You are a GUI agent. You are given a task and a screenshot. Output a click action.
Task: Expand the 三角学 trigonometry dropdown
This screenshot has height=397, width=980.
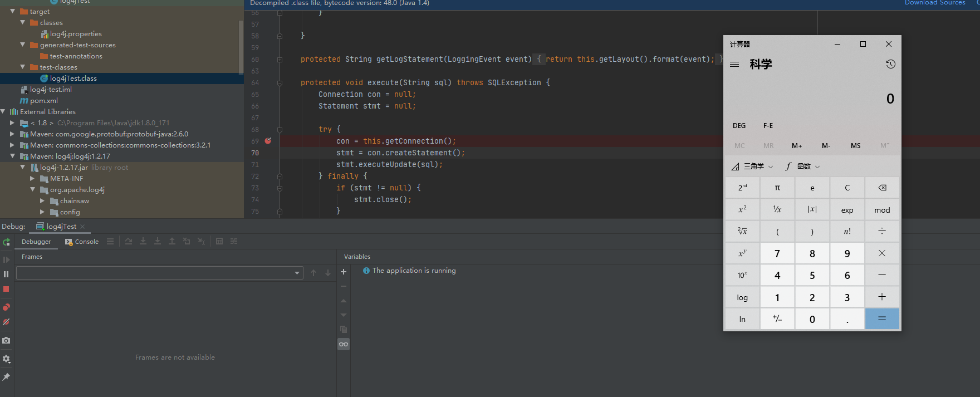click(x=752, y=166)
